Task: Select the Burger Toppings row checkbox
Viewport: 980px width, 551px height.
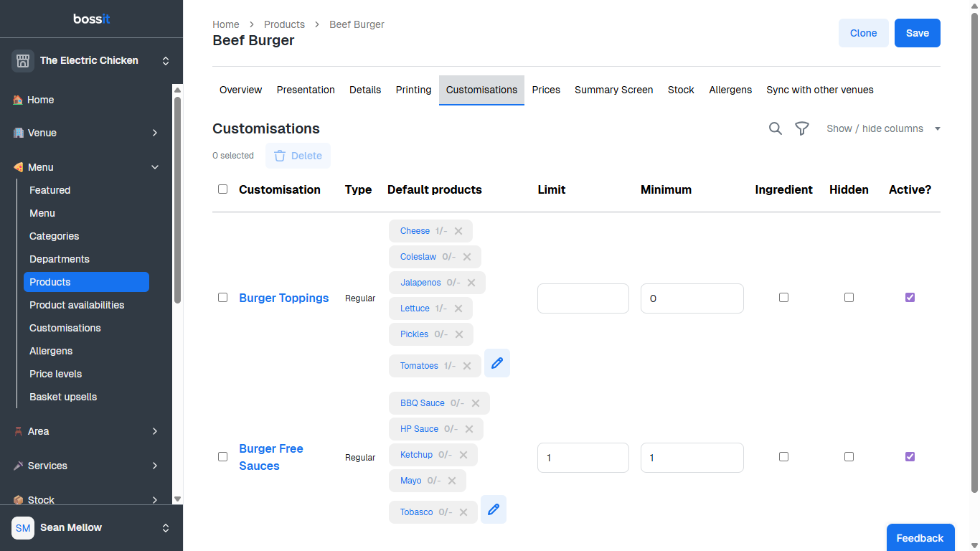Action: point(222,297)
